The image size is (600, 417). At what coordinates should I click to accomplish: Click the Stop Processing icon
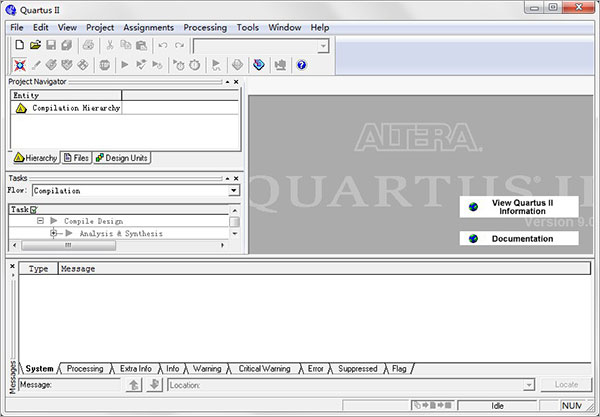(x=104, y=65)
